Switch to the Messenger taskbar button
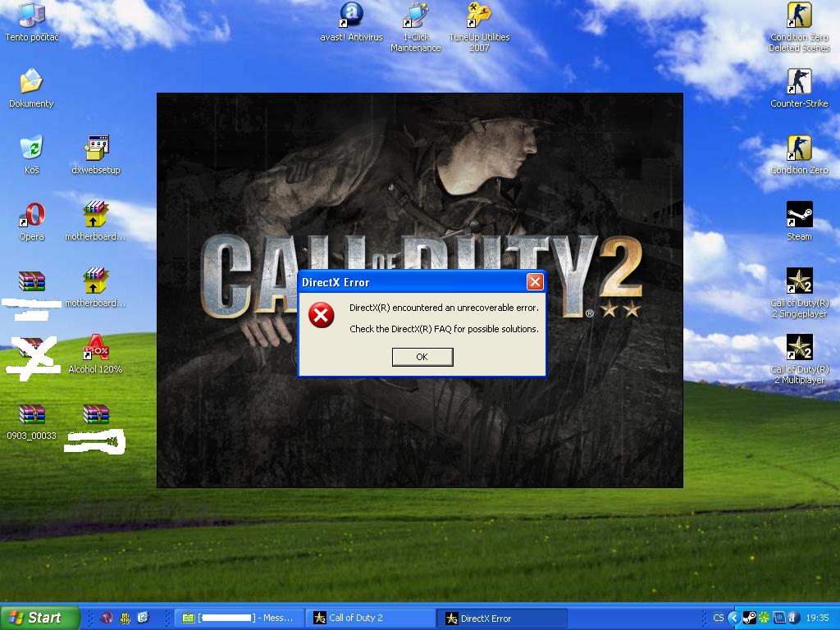The height and width of the screenshot is (630, 840). 239,619
